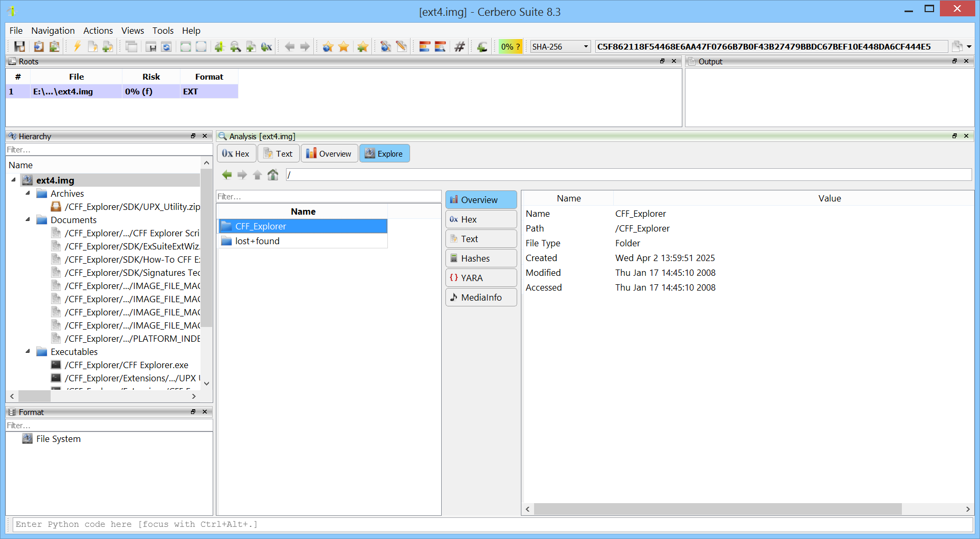Click the blue-cornered frame icon

201,46
